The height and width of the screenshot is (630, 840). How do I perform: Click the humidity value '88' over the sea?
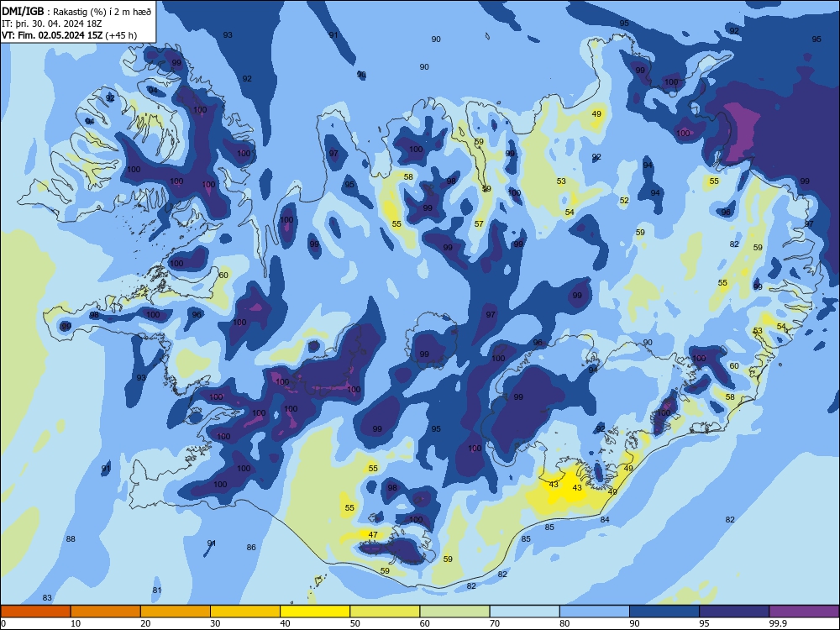click(71, 539)
